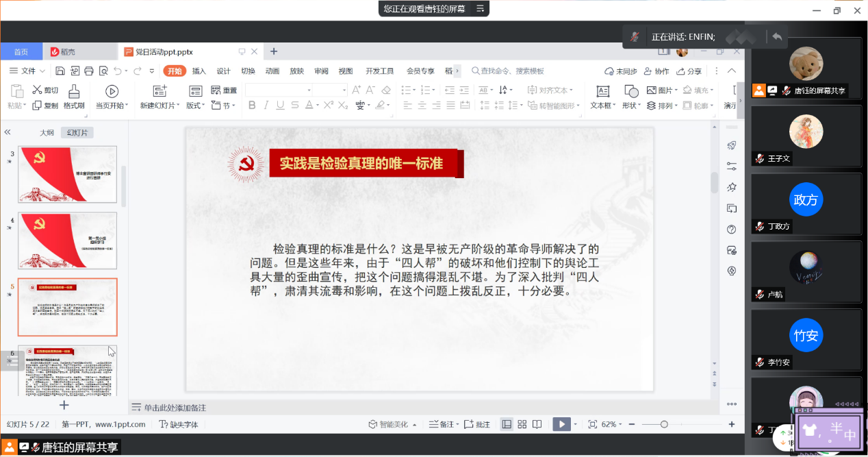Select slide 3 thumbnail in slide panel
Viewport: 868px width, 457px height.
coord(67,175)
